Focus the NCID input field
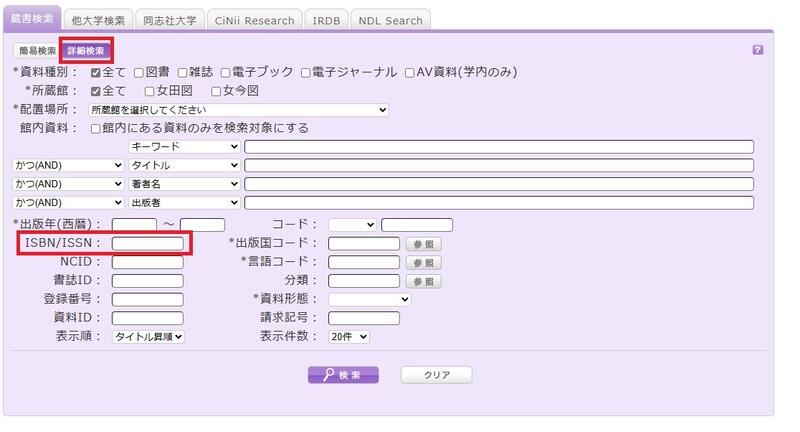800x432 pixels. [x=147, y=262]
